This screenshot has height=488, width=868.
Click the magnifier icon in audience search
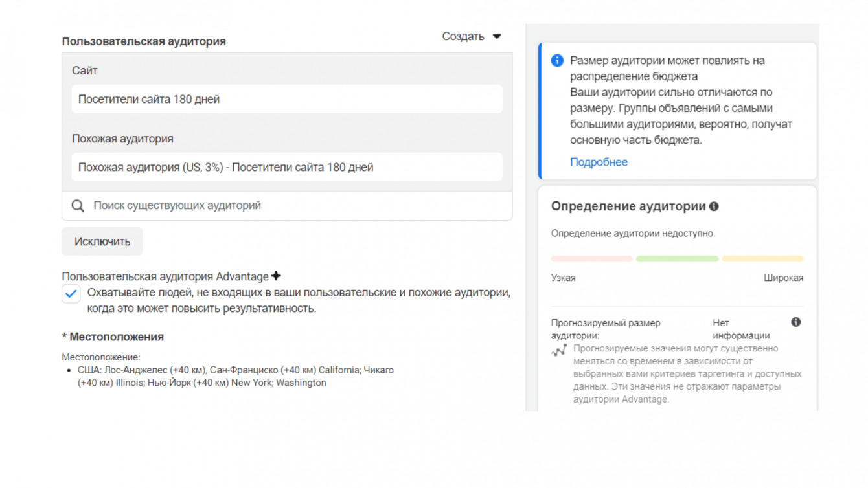[78, 206]
